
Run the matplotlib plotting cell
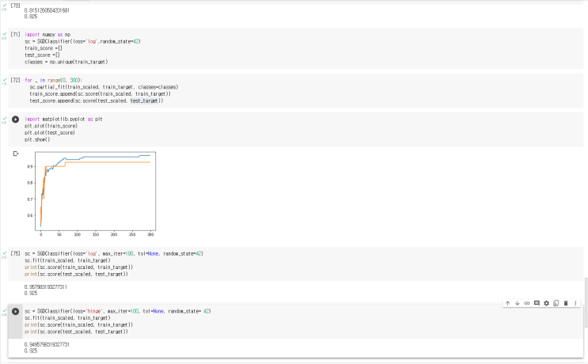pyautogui.click(x=15, y=119)
